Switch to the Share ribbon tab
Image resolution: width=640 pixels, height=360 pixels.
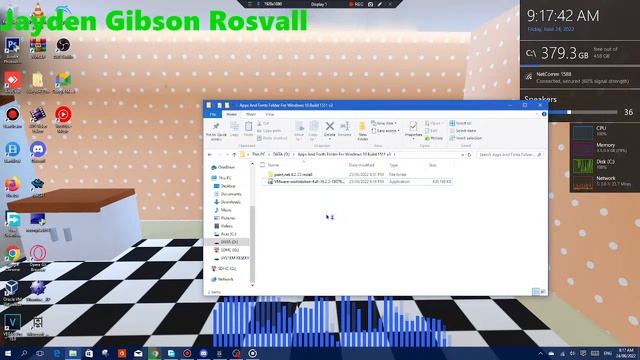251,115
